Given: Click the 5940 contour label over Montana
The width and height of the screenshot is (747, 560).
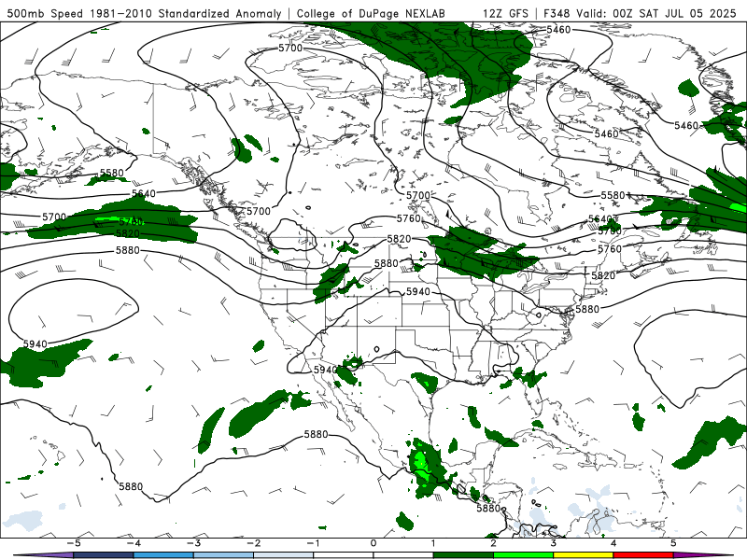Looking at the screenshot, I should 417,291.
